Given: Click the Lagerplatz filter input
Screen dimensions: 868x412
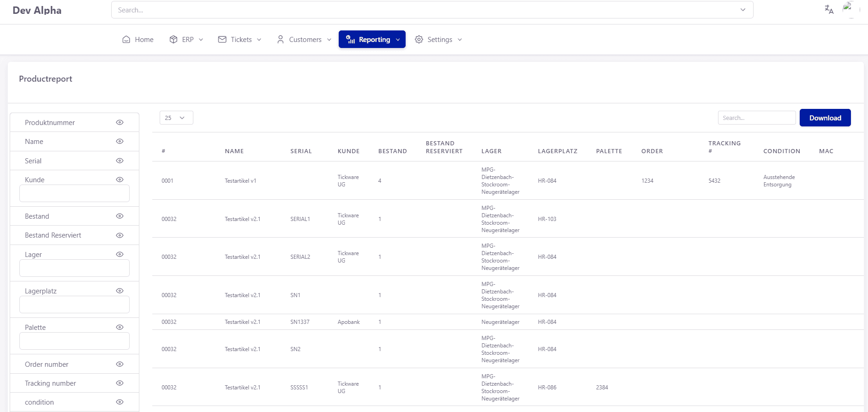Looking at the screenshot, I should click(x=74, y=305).
